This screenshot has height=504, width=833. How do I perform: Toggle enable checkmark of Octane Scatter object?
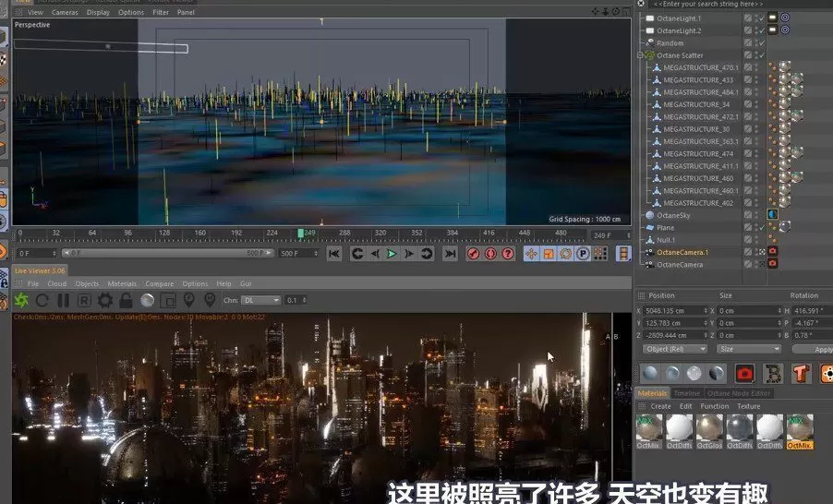point(762,55)
